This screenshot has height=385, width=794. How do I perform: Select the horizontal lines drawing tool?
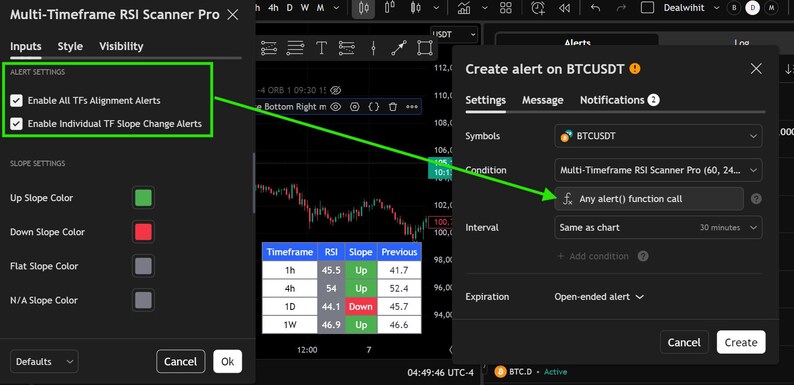(x=295, y=48)
